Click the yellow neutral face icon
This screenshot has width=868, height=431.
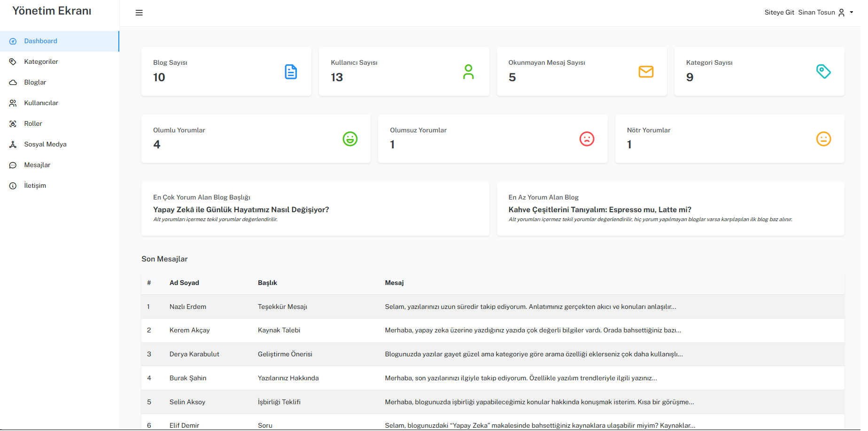(x=823, y=139)
